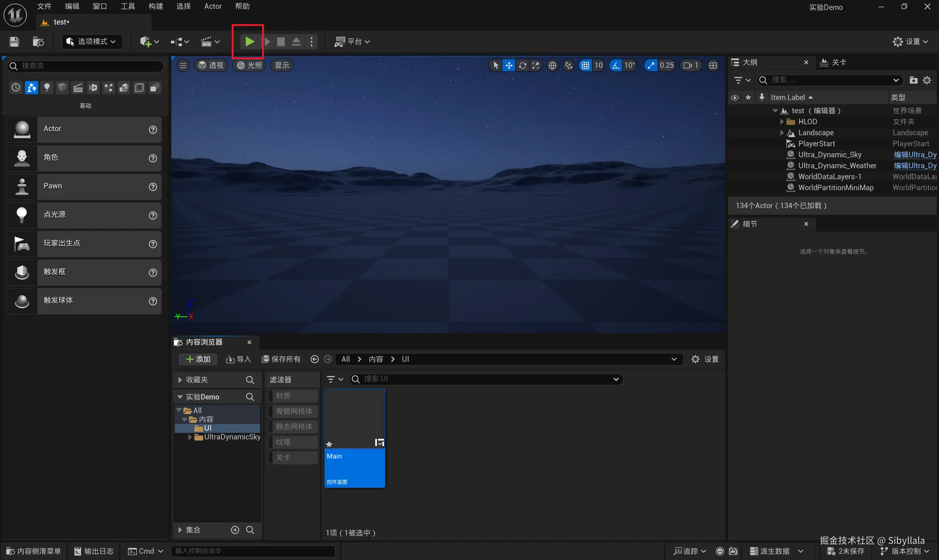Select the rotate transform tool
939x560 pixels.
coord(523,66)
